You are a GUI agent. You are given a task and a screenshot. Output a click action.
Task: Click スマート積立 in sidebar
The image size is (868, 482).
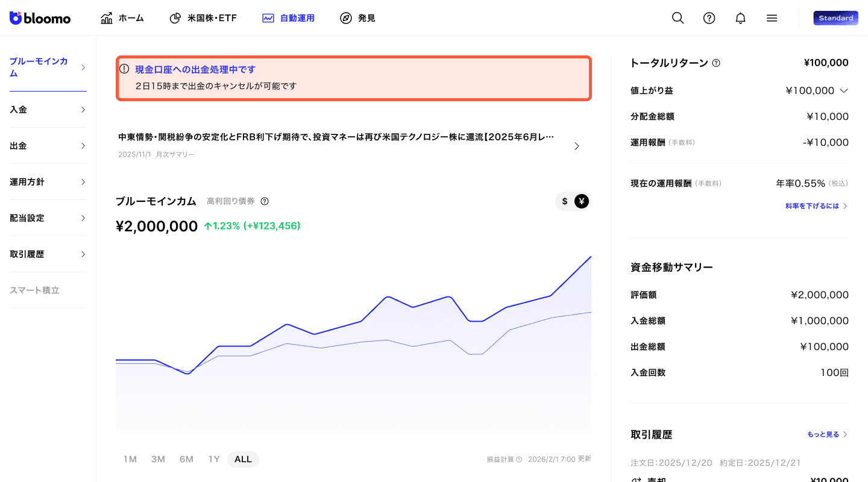(x=34, y=290)
